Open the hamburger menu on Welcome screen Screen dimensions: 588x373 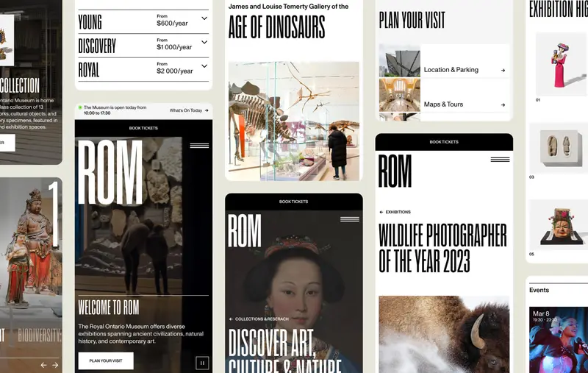199,146
